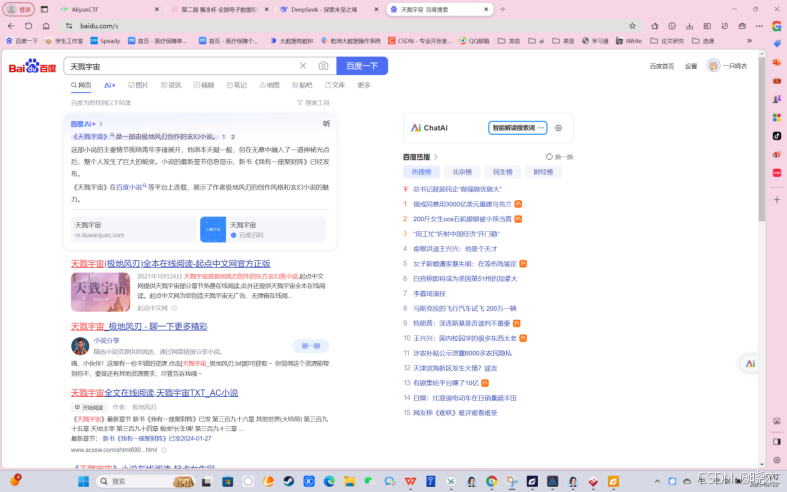This screenshot has width=787, height=492.
Task: Open the browser favorites icon in toolbar
Action: pyautogui.click(x=654, y=26)
